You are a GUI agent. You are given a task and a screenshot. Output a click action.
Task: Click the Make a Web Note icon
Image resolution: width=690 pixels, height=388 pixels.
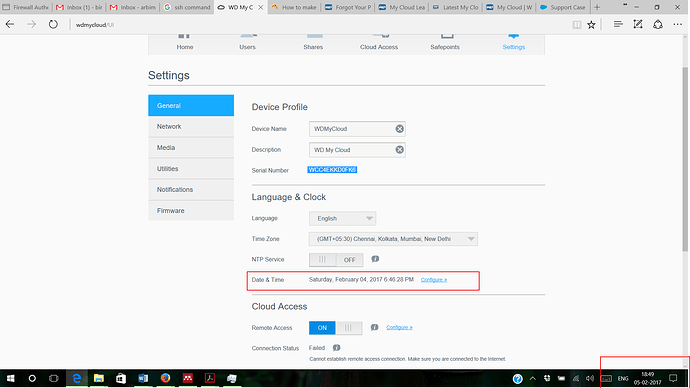638,25
